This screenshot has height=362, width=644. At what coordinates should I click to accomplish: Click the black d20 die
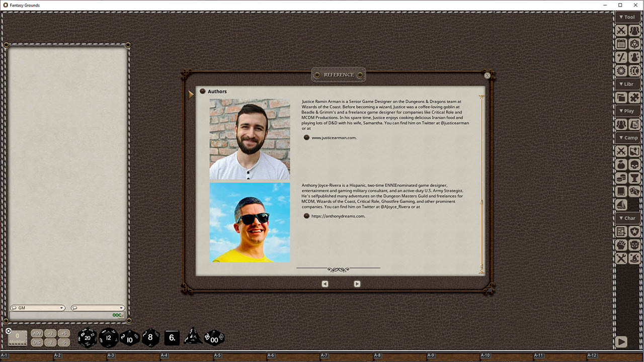click(x=87, y=338)
